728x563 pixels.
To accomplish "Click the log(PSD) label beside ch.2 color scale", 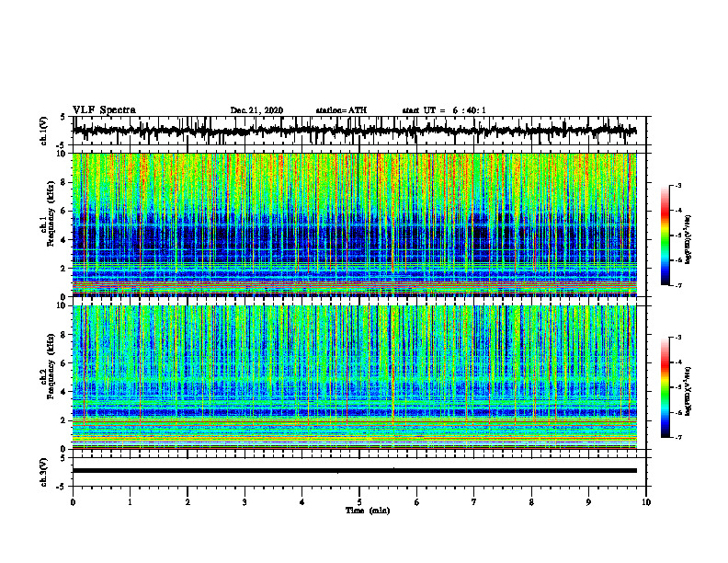I will tap(688, 391).
